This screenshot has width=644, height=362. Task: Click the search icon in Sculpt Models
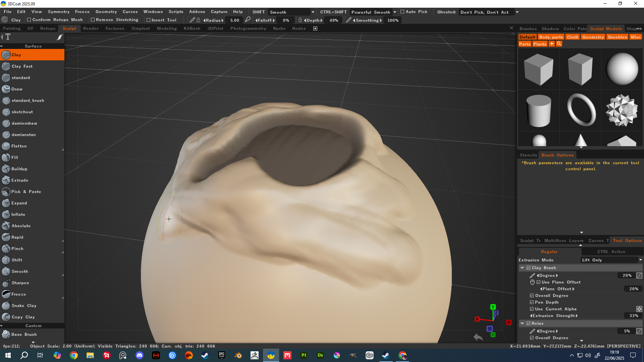(559, 44)
